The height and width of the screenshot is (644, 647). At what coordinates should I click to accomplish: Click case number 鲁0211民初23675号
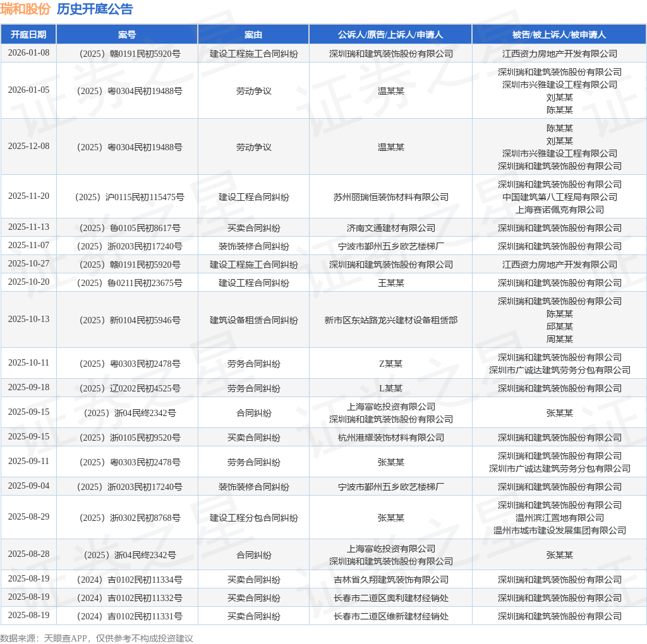(x=130, y=283)
